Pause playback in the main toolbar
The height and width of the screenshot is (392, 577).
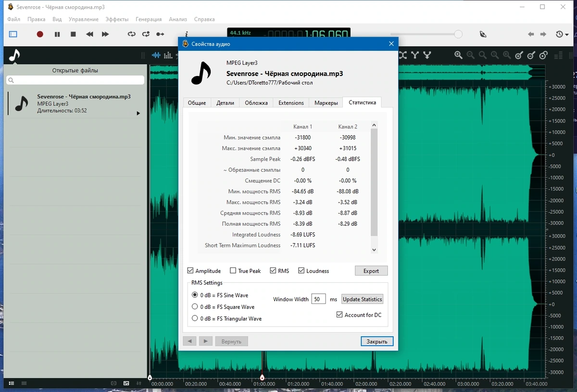click(x=57, y=34)
